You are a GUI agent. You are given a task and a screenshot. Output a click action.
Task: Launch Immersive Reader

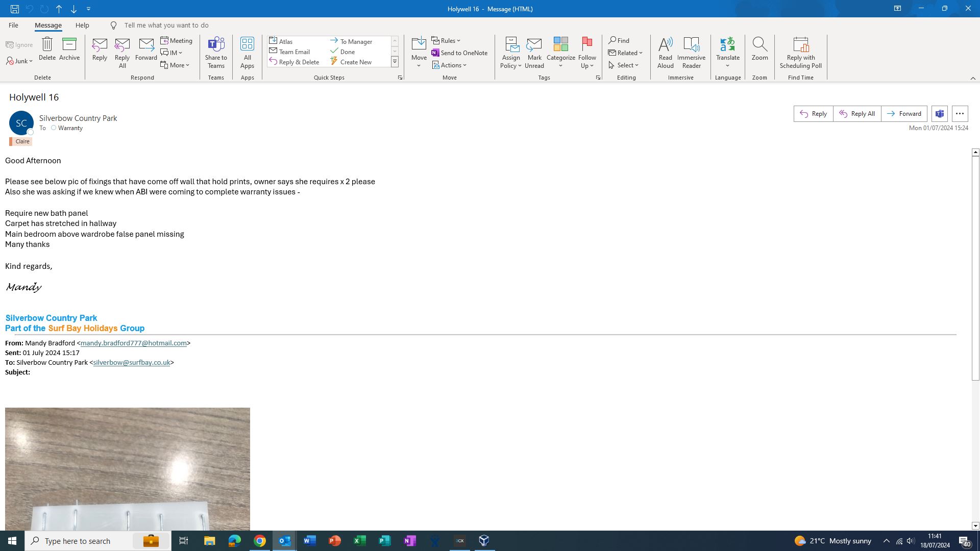pos(691,45)
